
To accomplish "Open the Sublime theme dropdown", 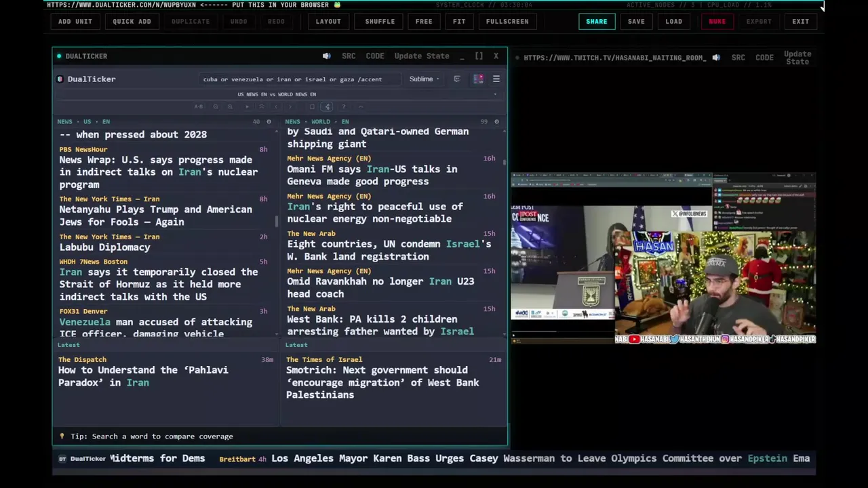I will [424, 79].
